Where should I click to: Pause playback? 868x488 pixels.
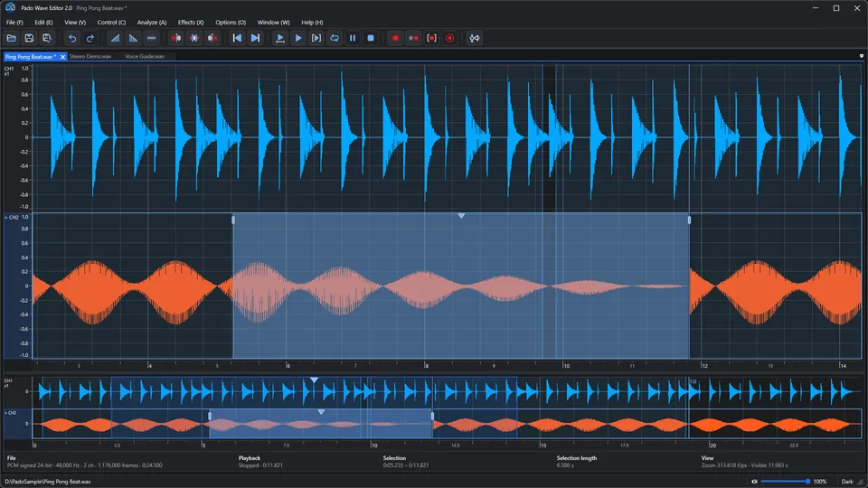tap(353, 38)
